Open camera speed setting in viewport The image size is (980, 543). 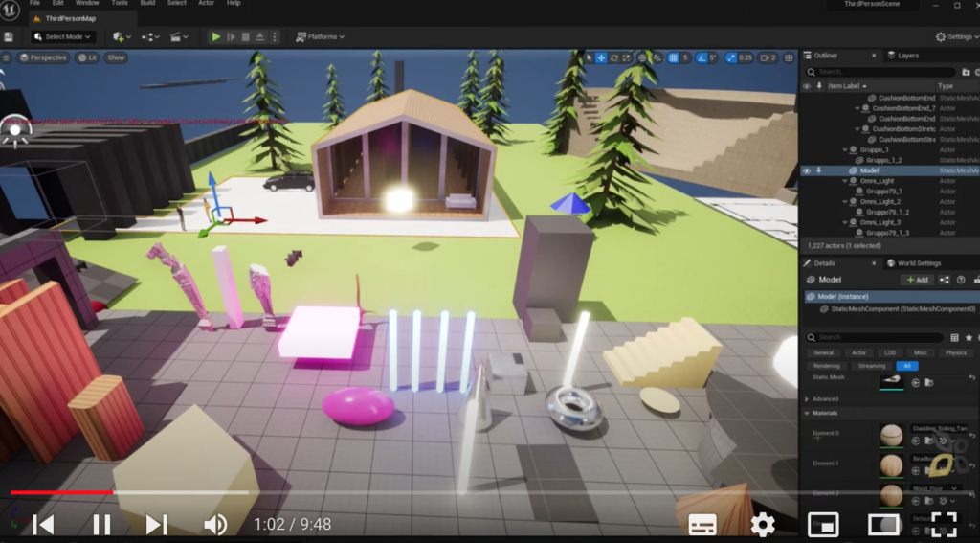[768, 57]
